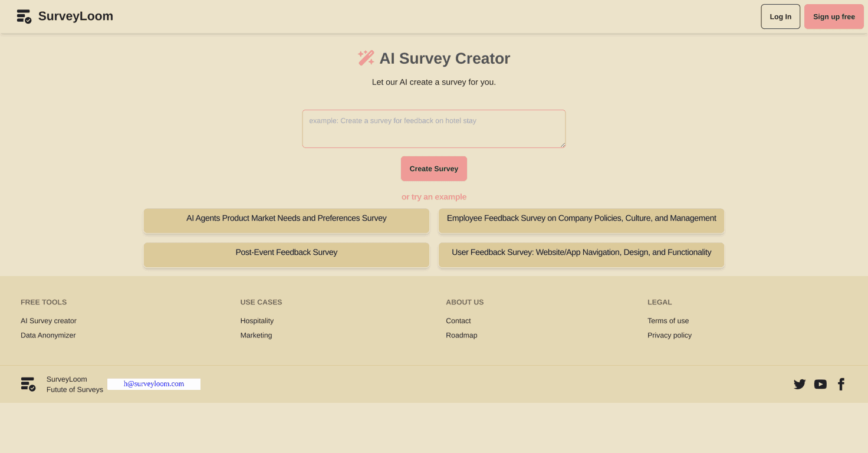Click the Sign up free button
The height and width of the screenshot is (453, 868).
point(833,17)
